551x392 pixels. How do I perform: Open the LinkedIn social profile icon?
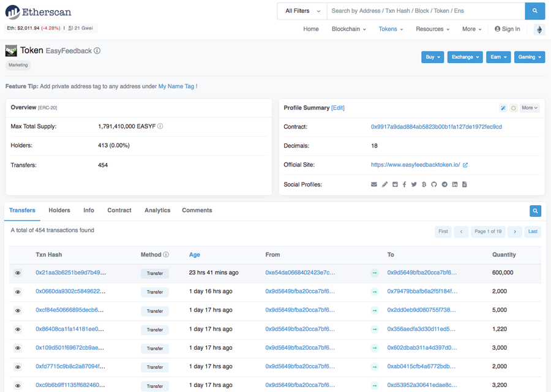pyautogui.click(x=455, y=184)
